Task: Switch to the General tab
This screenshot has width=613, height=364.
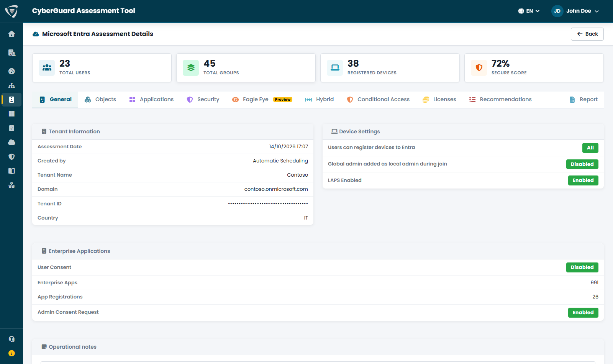Action: click(55, 100)
